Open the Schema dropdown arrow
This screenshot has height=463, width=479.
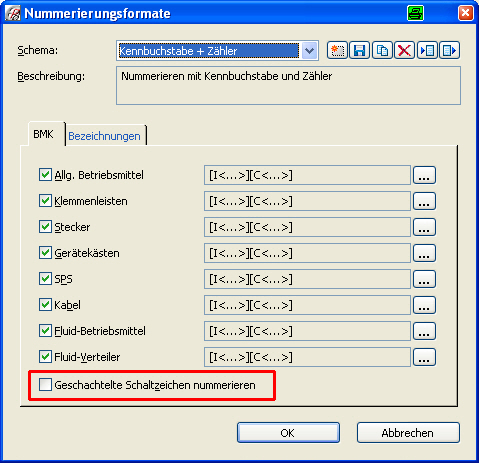pos(309,51)
